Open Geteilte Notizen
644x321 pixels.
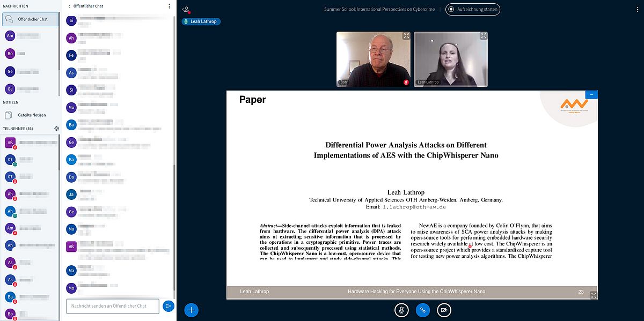pyautogui.click(x=30, y=115)
